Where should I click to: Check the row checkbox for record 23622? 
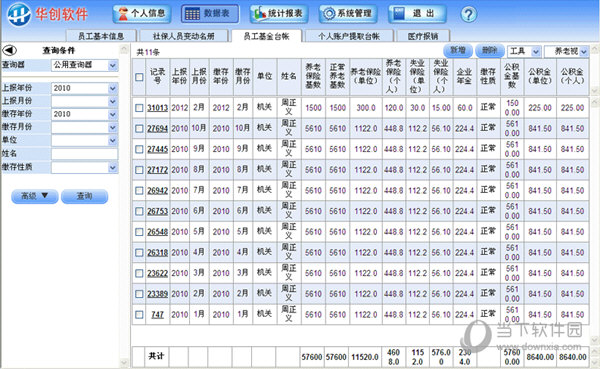pos(139,273)
